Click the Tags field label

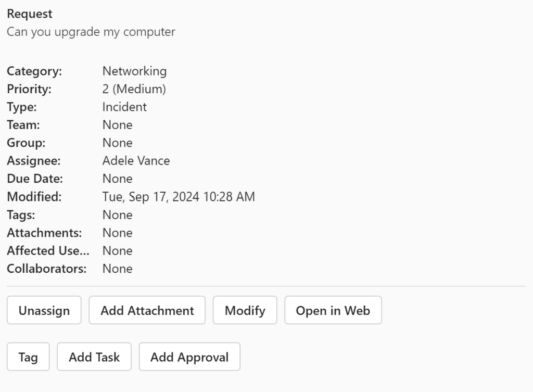tap(21, 215)
